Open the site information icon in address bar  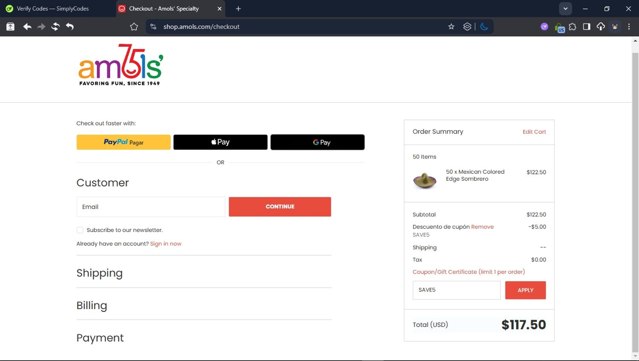pyautogui.click(x=153, y=26)
